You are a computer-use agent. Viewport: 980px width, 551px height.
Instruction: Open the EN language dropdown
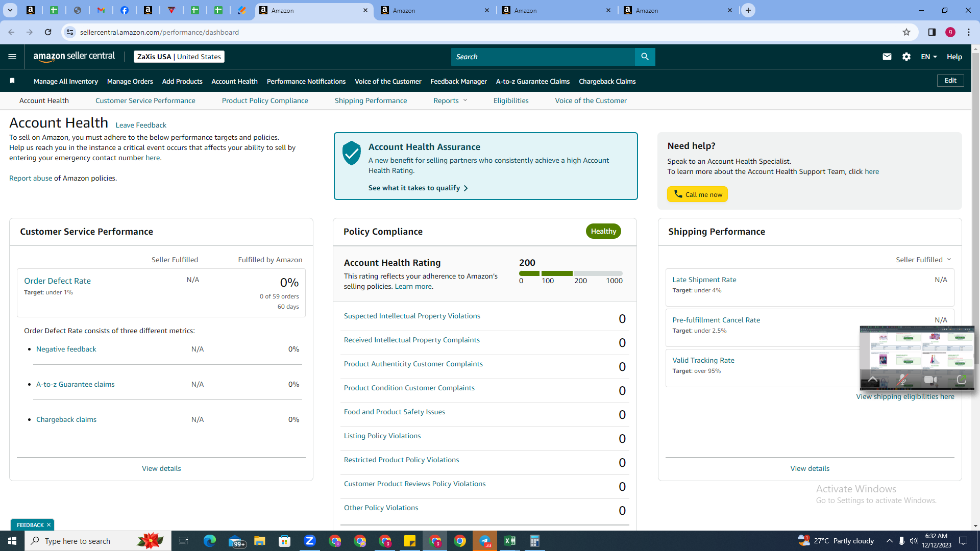[x=929, y=57]
